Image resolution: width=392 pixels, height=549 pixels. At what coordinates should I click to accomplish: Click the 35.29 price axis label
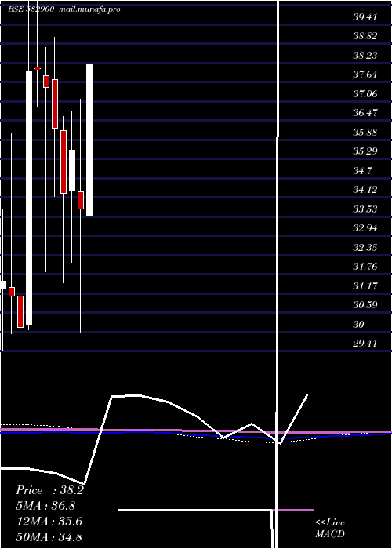pos(365,151)
